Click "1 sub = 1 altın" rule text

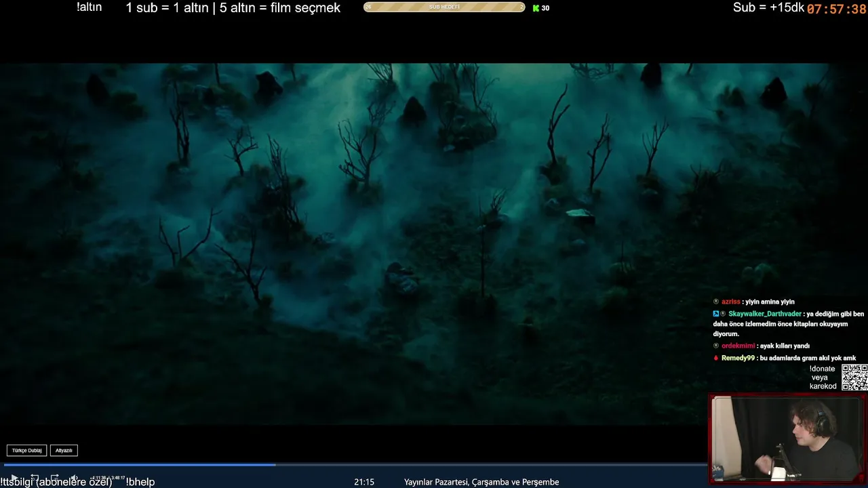[x=168, y=8]
